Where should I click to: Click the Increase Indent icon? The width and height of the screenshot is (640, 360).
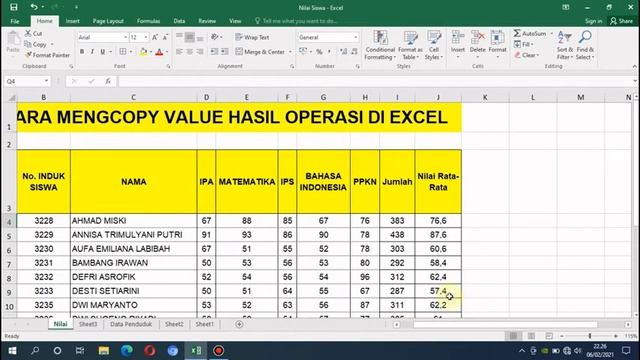(225, 52)
